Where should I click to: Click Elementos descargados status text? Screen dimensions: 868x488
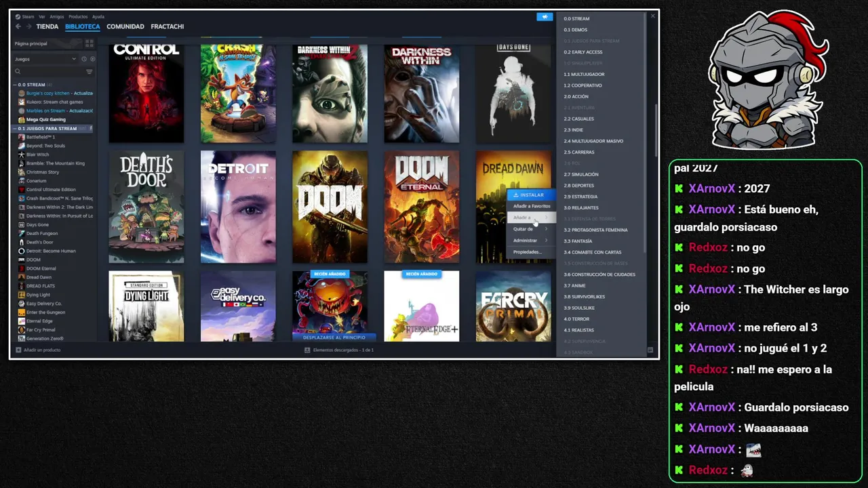[x=343, y=350]
